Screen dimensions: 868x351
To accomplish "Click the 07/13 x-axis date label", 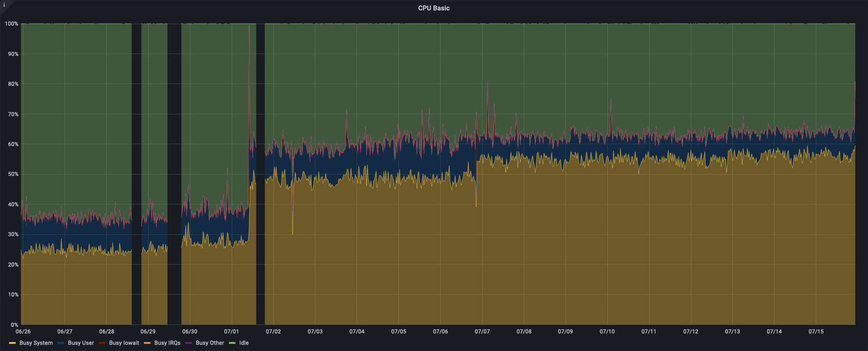I will point(732,332).
